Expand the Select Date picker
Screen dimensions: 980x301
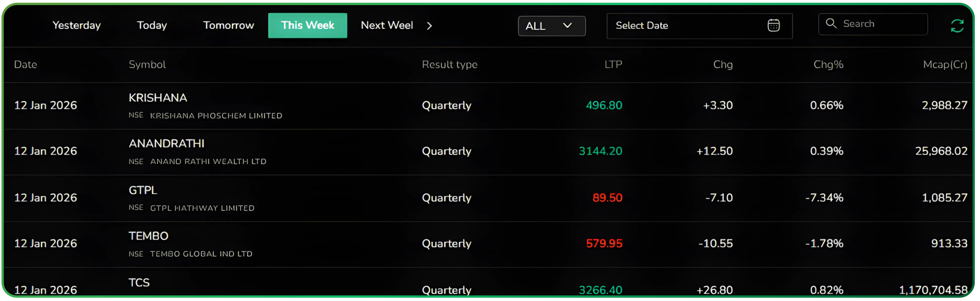(x=699, y=26)
